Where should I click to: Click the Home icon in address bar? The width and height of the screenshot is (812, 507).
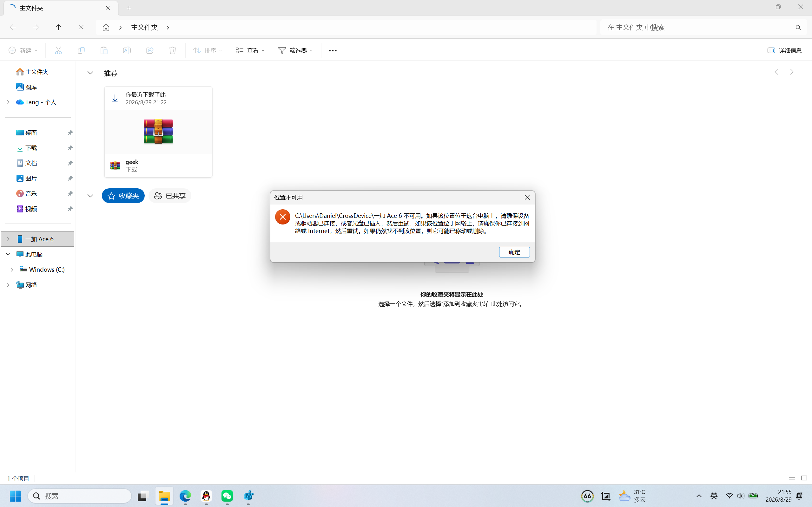click(x=106, y=28)
